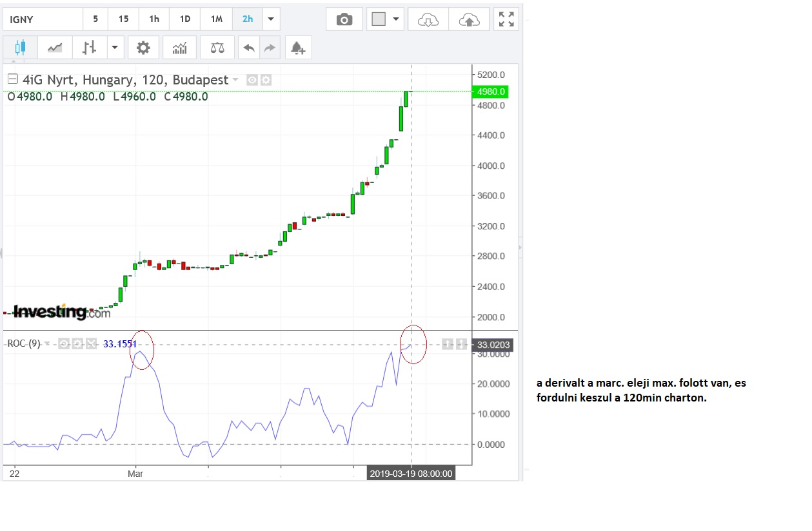
Task: Click the 2019-03-19 08:00:00 time label
Action: 411,474
